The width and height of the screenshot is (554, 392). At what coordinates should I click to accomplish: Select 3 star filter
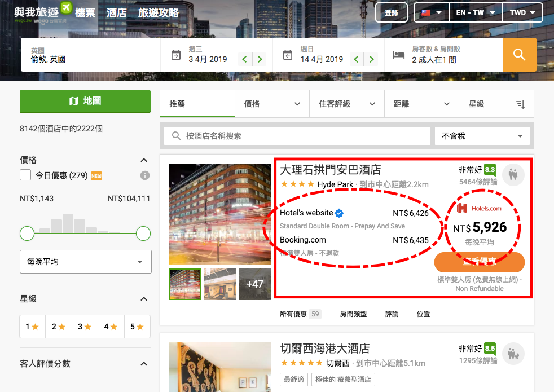click(85, 327)
